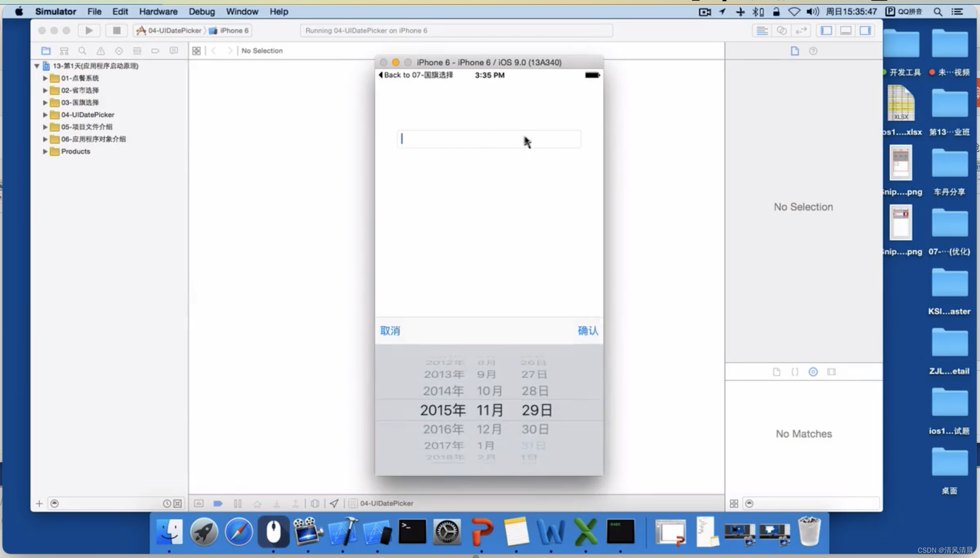
Task: Expand the Products folder
Action: click(45, 151)
